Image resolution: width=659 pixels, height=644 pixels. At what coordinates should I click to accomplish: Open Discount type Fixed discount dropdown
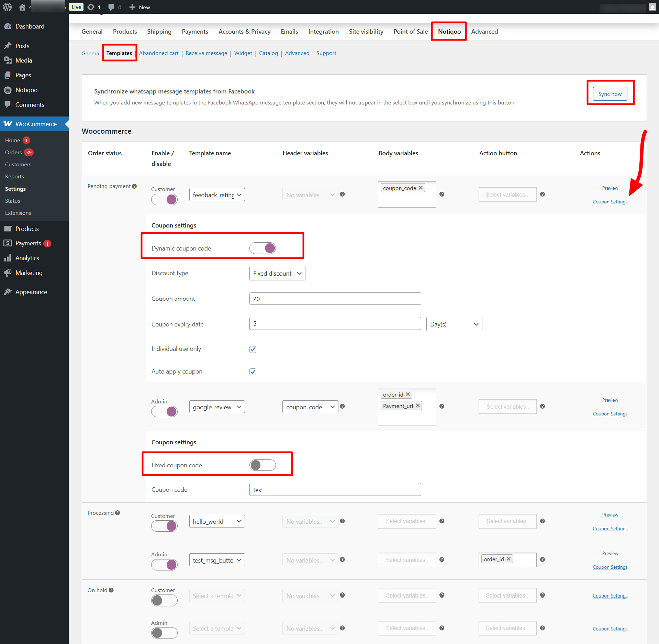(277, 273)
